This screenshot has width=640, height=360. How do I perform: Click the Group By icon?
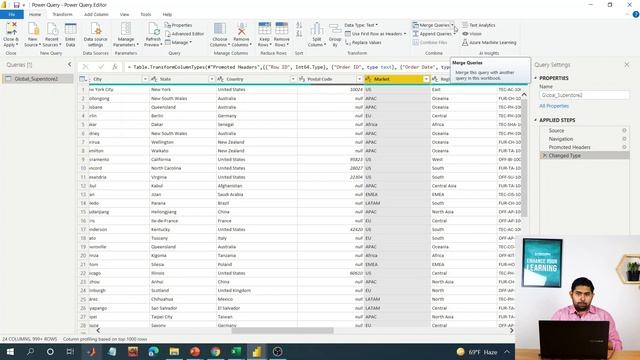[335, 29]
